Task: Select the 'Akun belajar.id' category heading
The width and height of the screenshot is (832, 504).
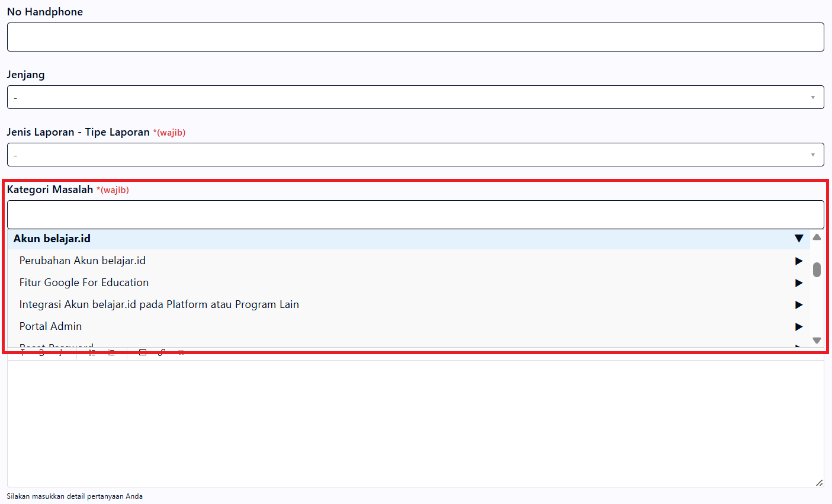Action: click(52, 239)
